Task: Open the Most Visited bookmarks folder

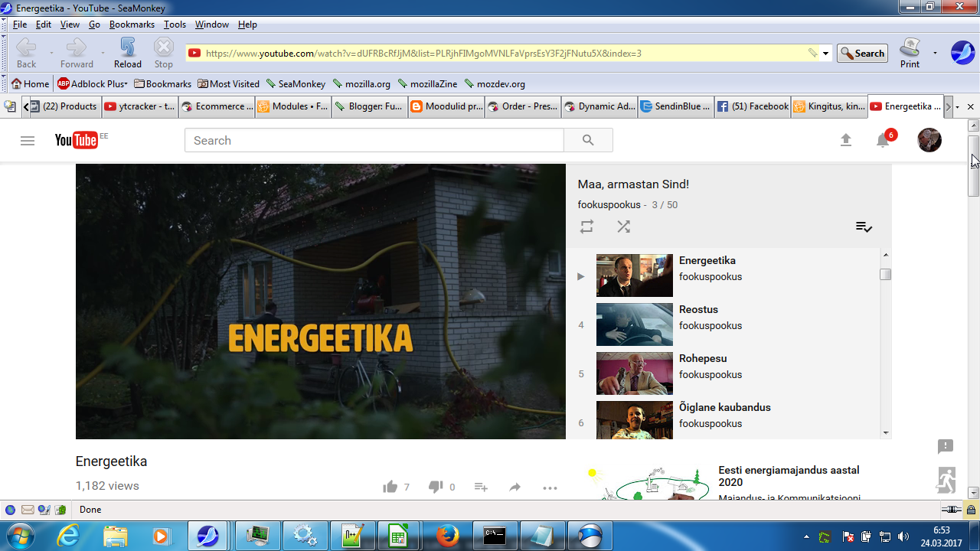Action: [228, 84]
